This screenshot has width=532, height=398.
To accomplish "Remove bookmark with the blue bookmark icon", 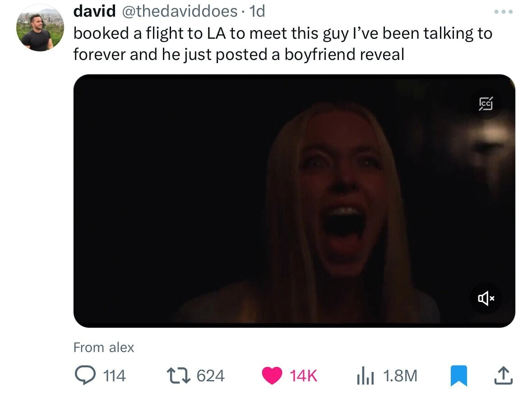I will [x=459, y=375].
